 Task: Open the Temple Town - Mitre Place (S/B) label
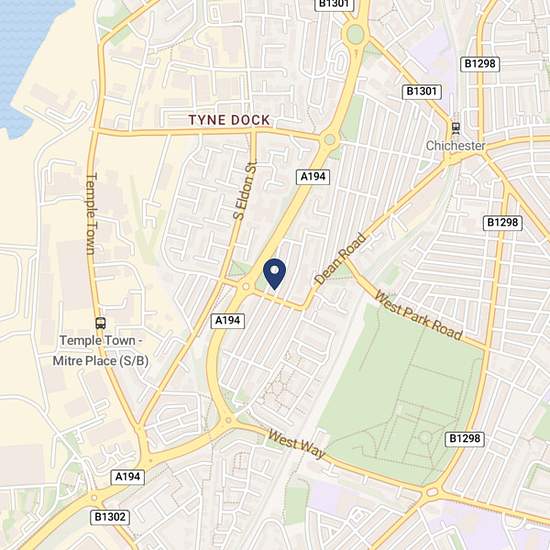(x=100, y=350)
